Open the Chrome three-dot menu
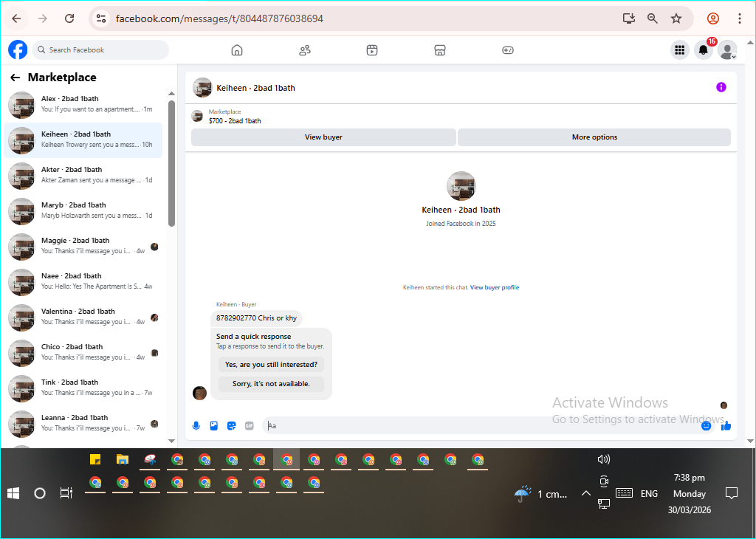Image resolution: width=756 pixels, height=539 pixels. click(740, 18)
